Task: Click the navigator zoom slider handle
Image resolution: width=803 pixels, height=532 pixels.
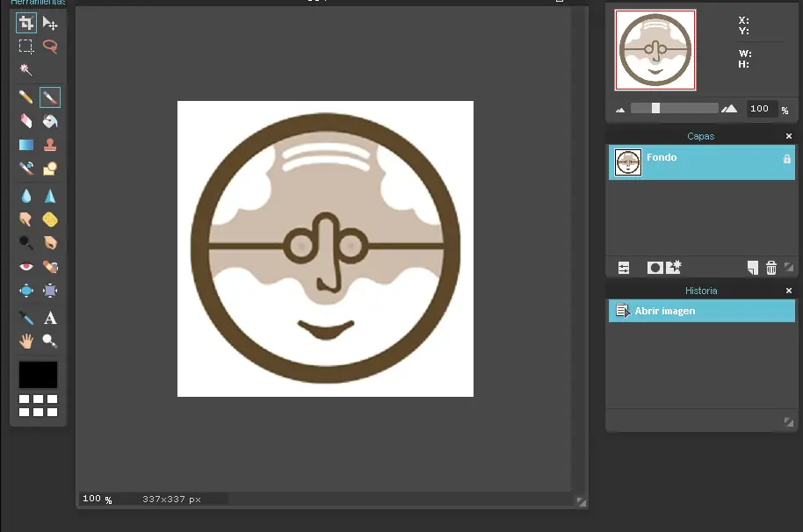Action: coord(655,108)
